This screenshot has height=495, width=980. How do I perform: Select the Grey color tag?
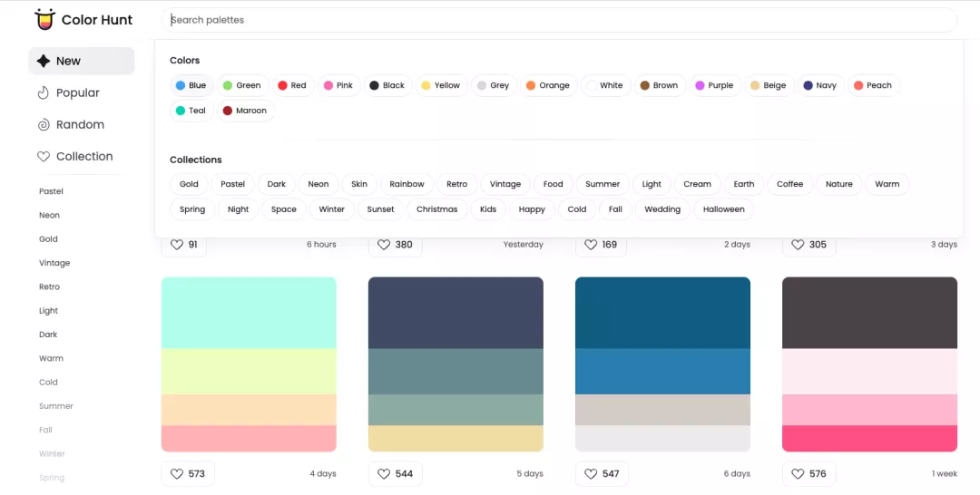click(494, 85)
